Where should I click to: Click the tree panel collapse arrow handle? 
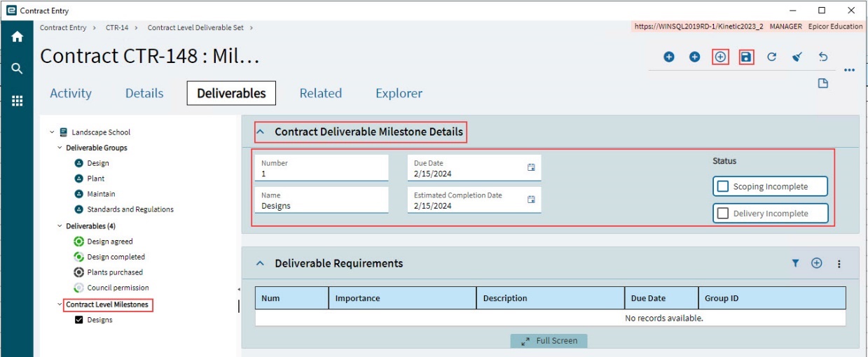point(238,289)
